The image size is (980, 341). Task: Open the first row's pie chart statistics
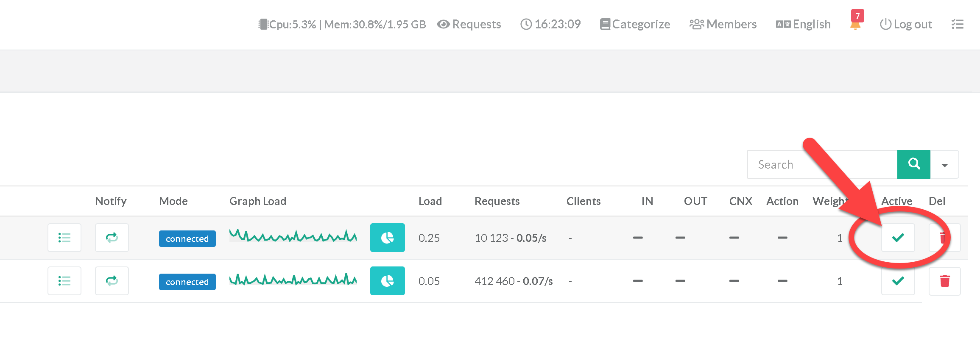387,238
